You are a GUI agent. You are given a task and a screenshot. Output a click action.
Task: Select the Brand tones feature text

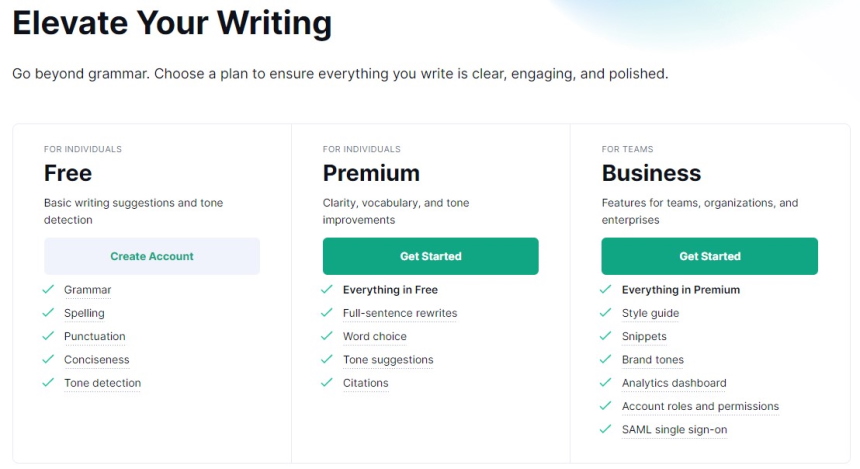click(653, 360)
